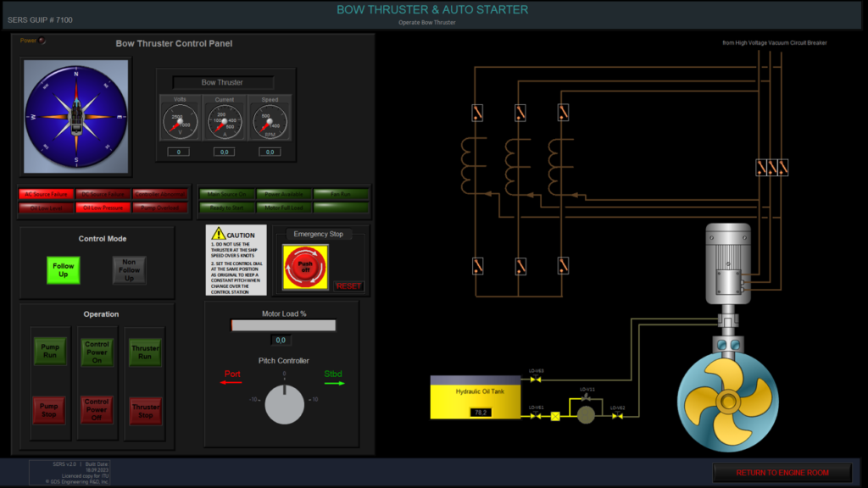Click the red RESET button
The height and width of the screenshot is (488, 868).
(349, 286)
